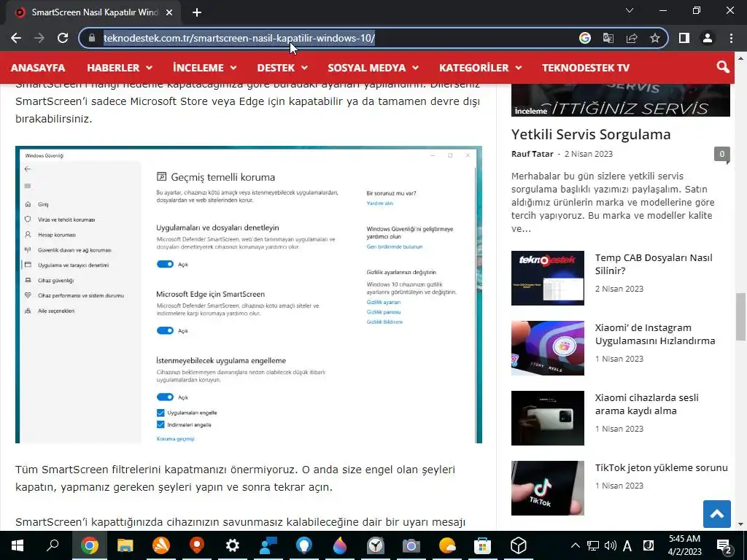This screenshot has width=747, height=560.
Task: Click the input language A indicator
Action: coord(627,545)
